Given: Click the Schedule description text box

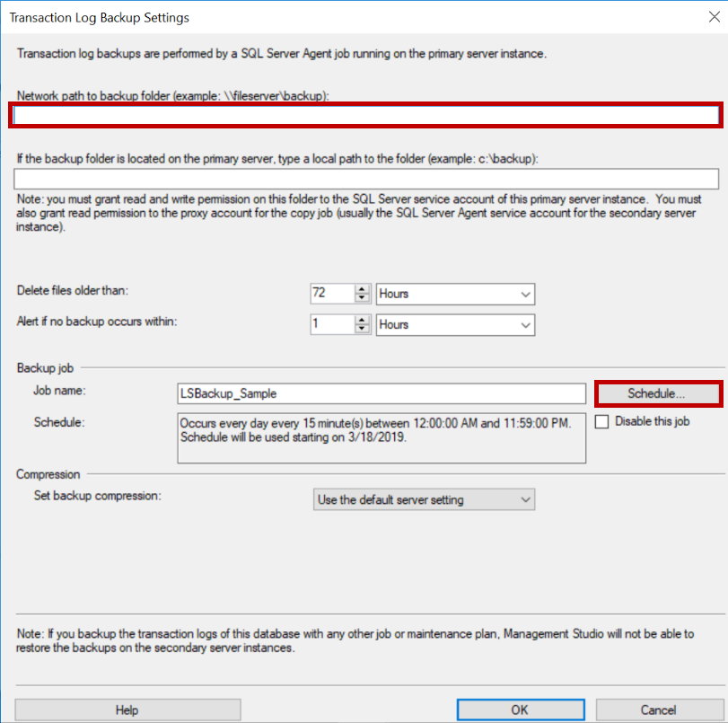Looking at the screenshot, I should click(x=382, y=436).
